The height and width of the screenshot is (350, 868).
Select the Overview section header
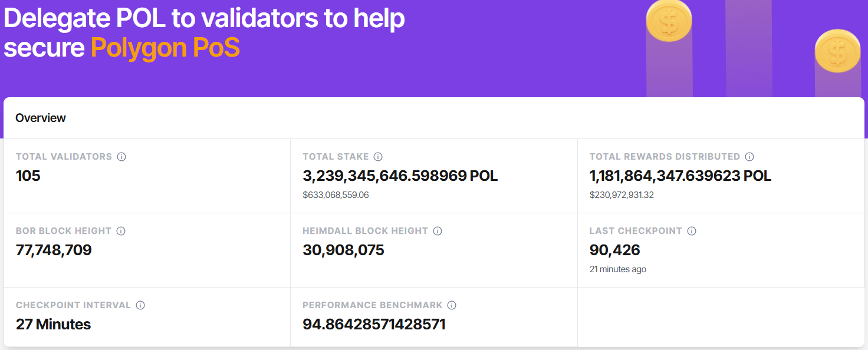pos(41,118)
